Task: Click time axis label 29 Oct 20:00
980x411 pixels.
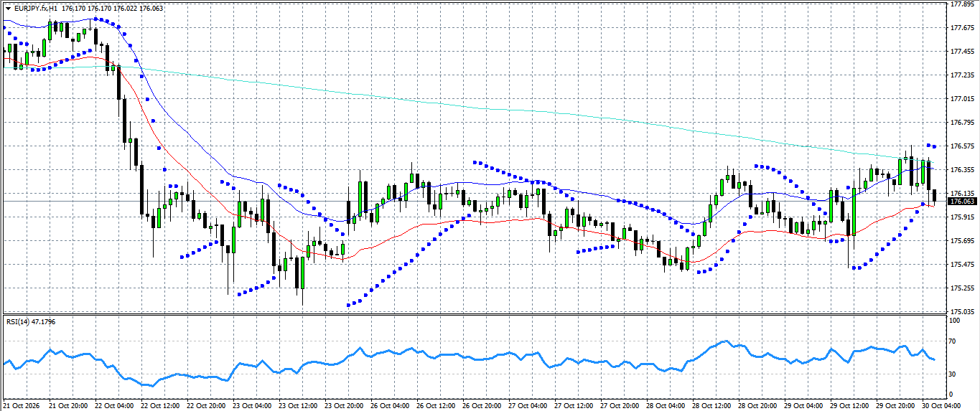Action: [x=896, y=405]
